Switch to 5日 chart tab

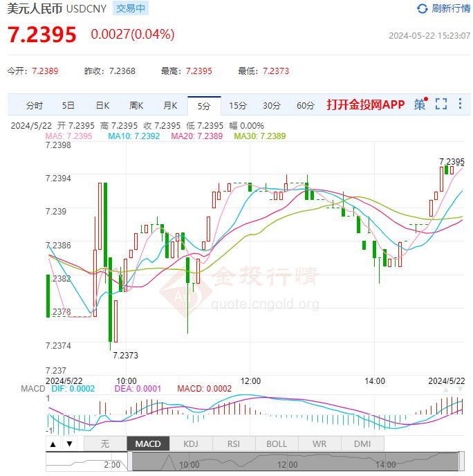pyautogui.click(x=68, y=105)
